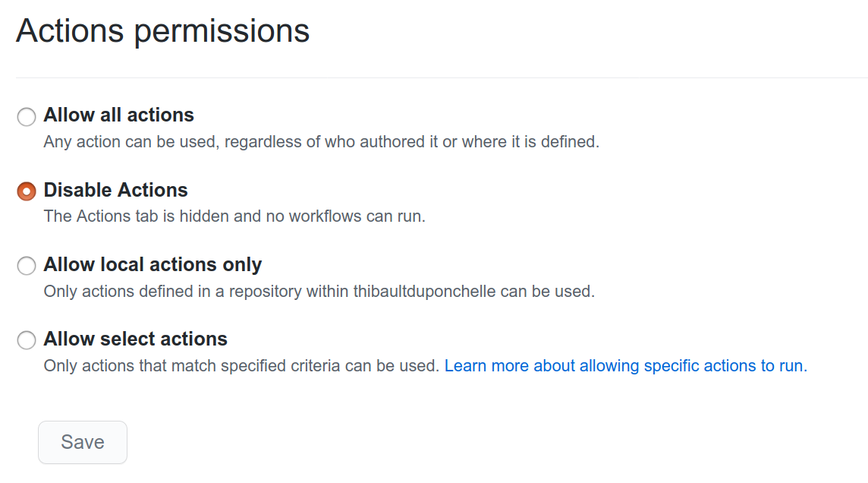Click the 'match specified criteria' description text
868x483 pixels.
(x=241, y=365)
